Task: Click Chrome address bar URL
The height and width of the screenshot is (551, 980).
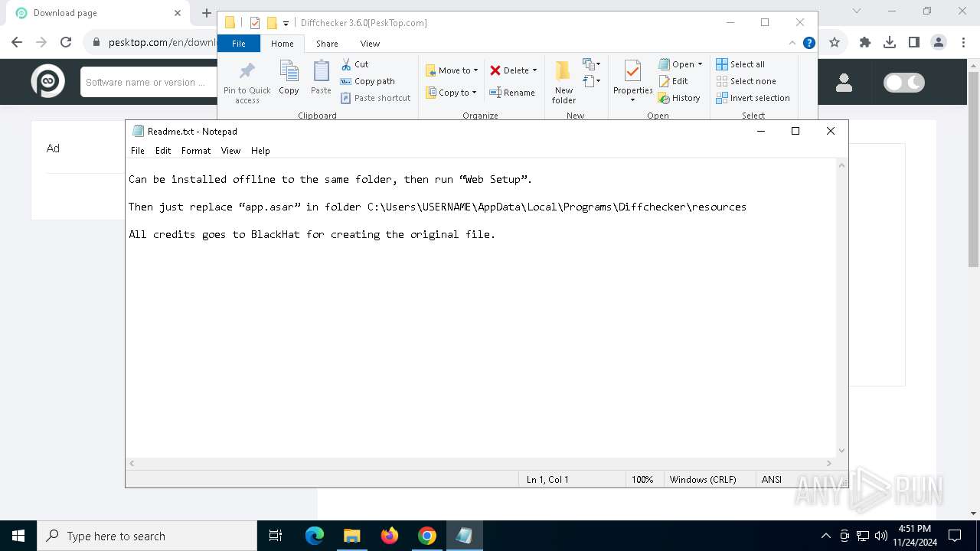Action: pos(162,42)
